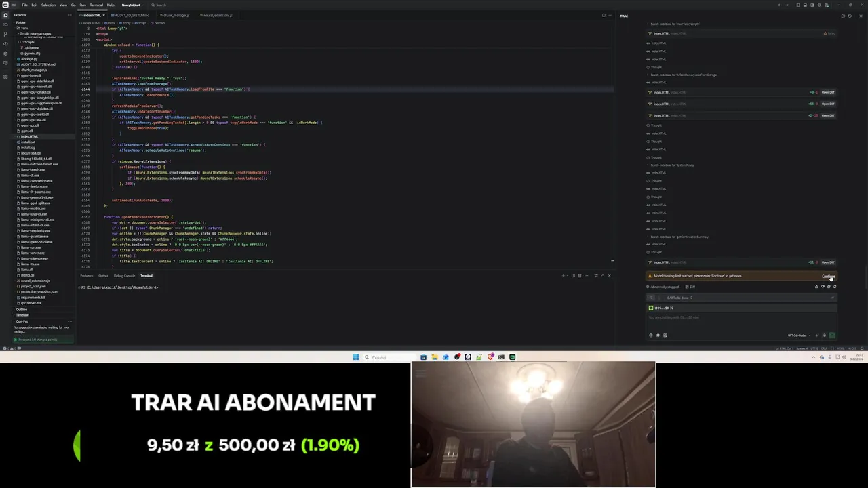Navigate back using the title bar arrow
The width and height of the screenshot is (868, 488).
coord(780,5)
